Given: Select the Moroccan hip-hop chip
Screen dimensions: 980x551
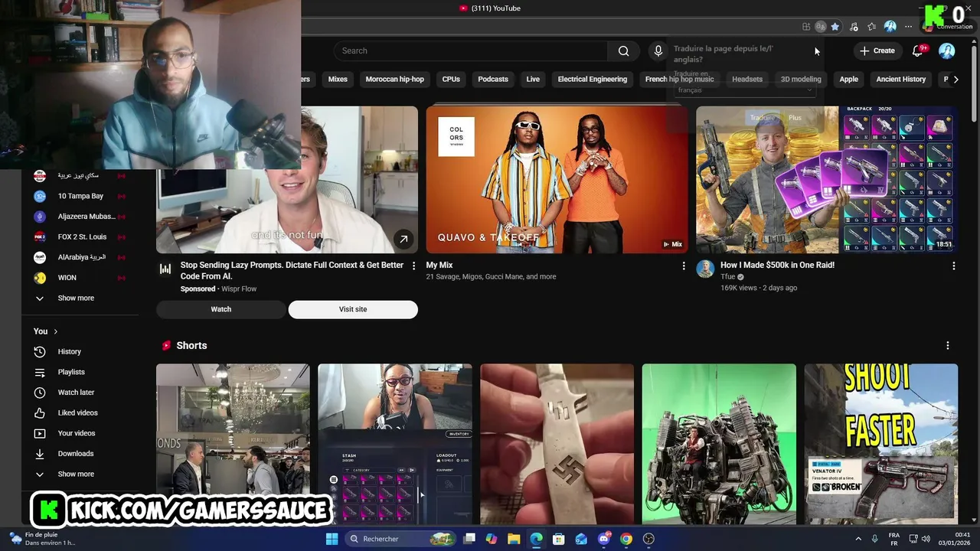Looking at the screenshot, I should 394,79.
